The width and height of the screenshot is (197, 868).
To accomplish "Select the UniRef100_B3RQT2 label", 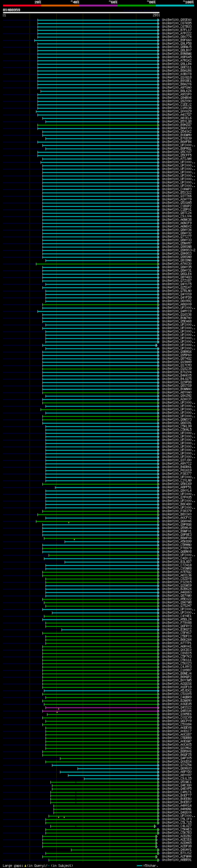I will [x=177, y=629].
